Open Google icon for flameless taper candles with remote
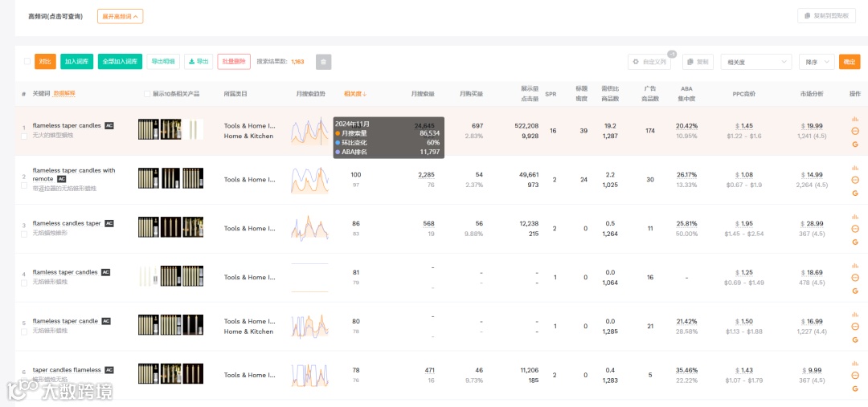This screenshot has height=407, width=868. pos(854,193)
